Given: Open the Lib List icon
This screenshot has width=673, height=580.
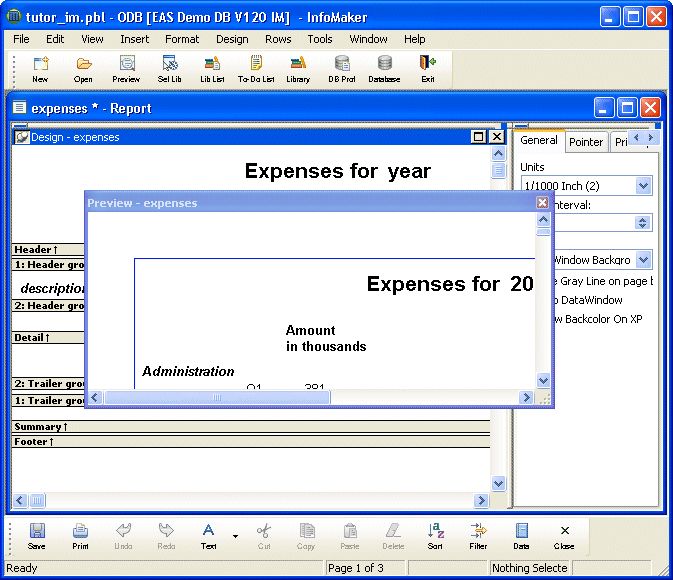Looking at the screenshot, I should coord(212,69).
